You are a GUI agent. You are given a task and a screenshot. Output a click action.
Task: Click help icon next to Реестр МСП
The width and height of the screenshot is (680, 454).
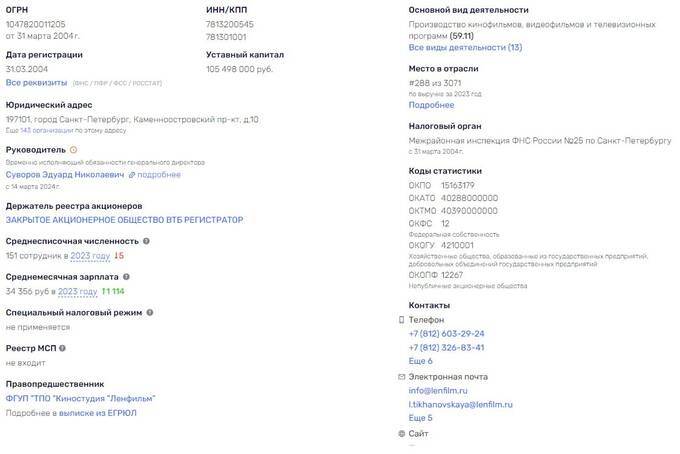tap(62, 348)
